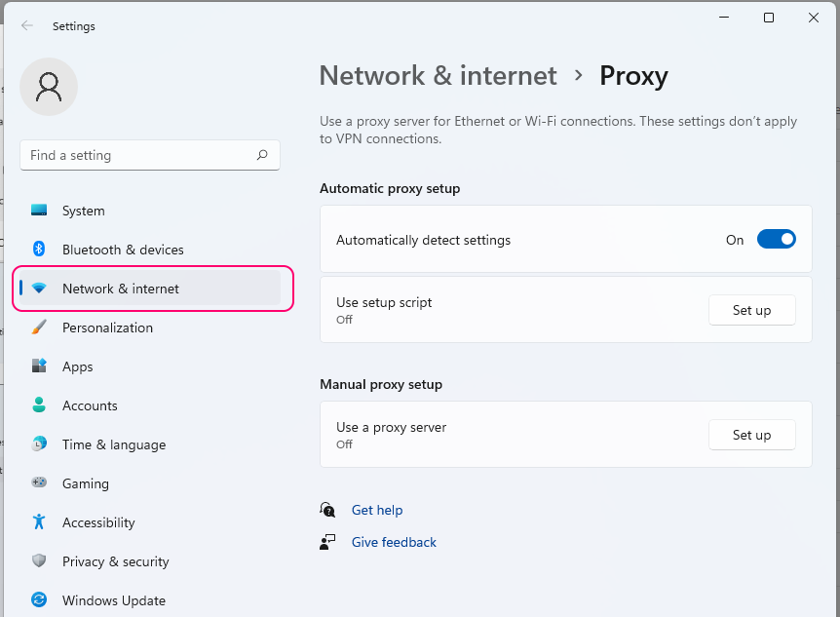Open the Give feedback link
This screenshot has width=840, height=617.
coord(394,542)
